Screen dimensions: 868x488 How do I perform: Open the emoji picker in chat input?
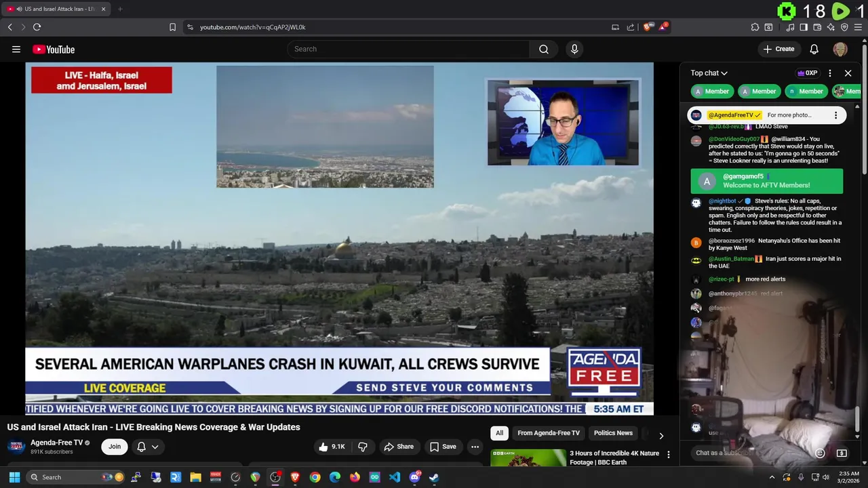click(820, 453)
